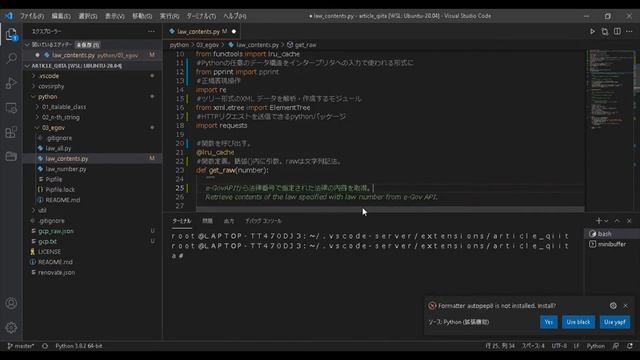This screenshot has height=360, width=640.
Task: Open the Remote Explorer view
Action: (11, 108)
